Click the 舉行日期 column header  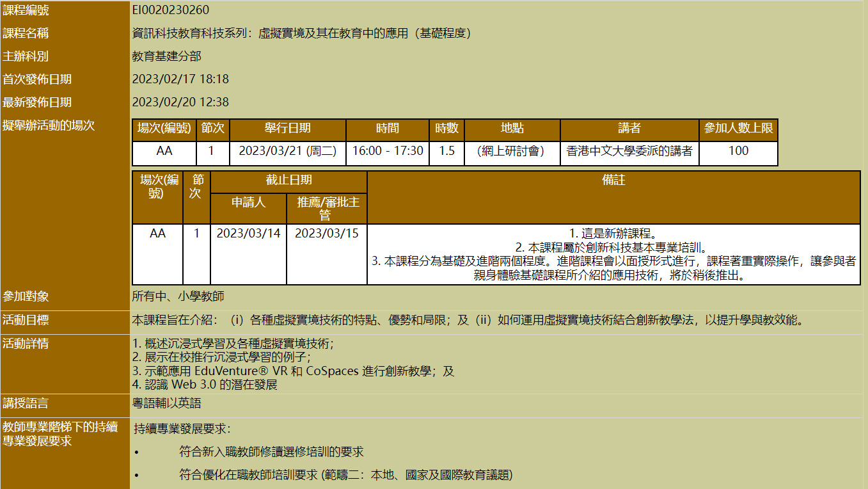click(287, 129)
